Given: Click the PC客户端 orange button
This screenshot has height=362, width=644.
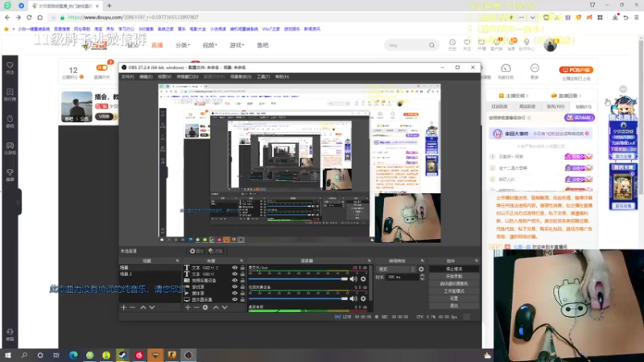Looking at the screenshot, I should click(x=576, y=70).
